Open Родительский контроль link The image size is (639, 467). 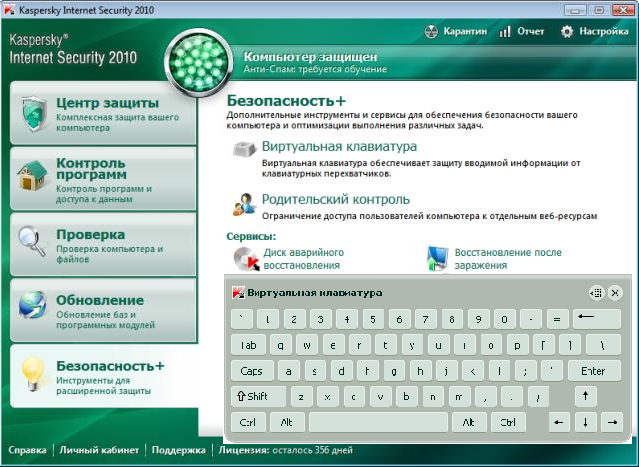coord(335,199)
